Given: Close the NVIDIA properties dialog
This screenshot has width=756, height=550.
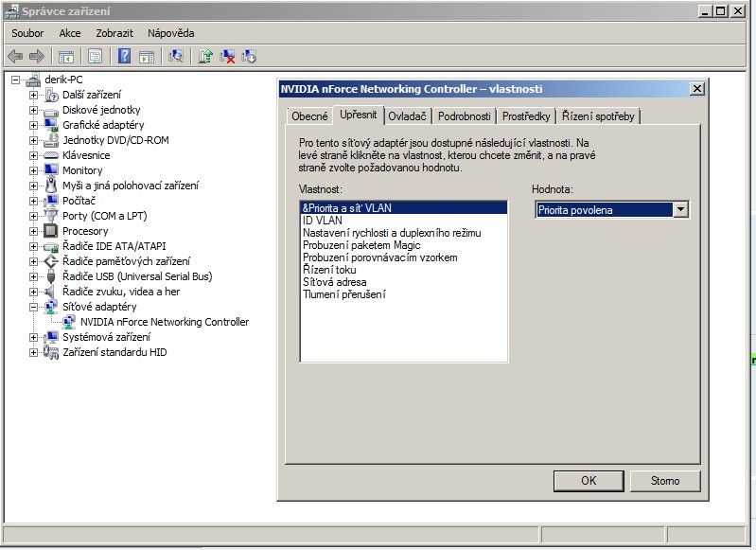Looking at the screenshot, I should [696, 89].
